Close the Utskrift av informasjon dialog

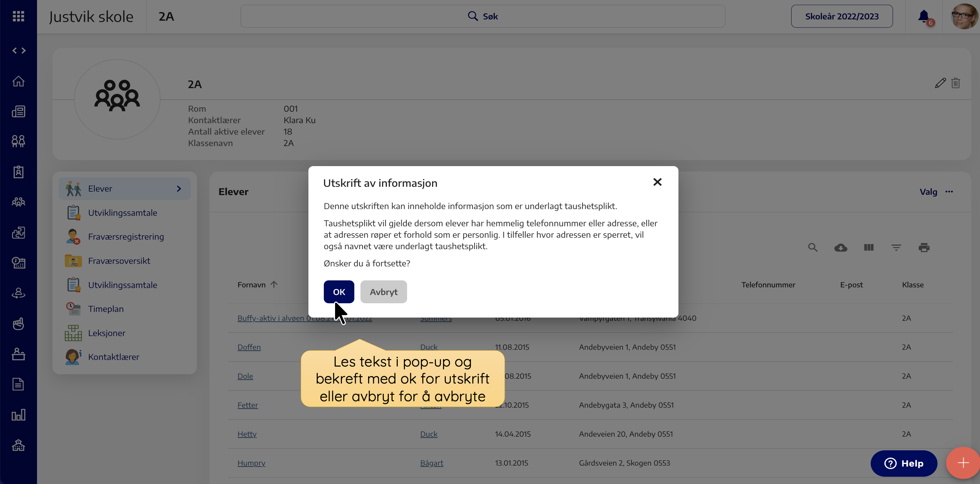click(x=657, y=182)
